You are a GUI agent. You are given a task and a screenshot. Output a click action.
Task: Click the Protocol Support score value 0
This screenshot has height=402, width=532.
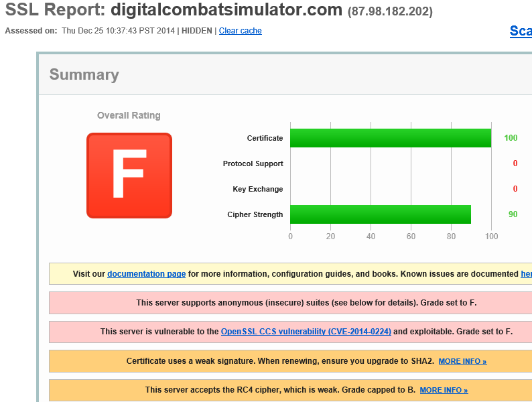515,163
